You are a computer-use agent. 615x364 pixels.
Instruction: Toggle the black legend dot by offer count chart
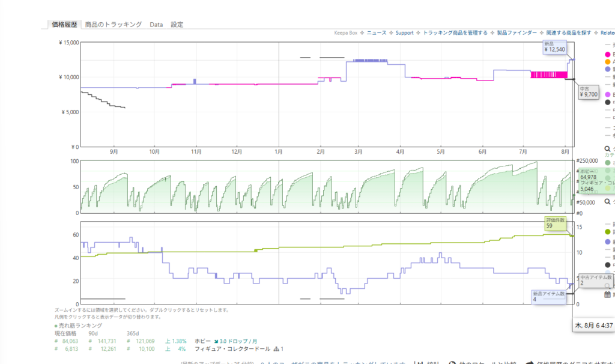[608, 265]
